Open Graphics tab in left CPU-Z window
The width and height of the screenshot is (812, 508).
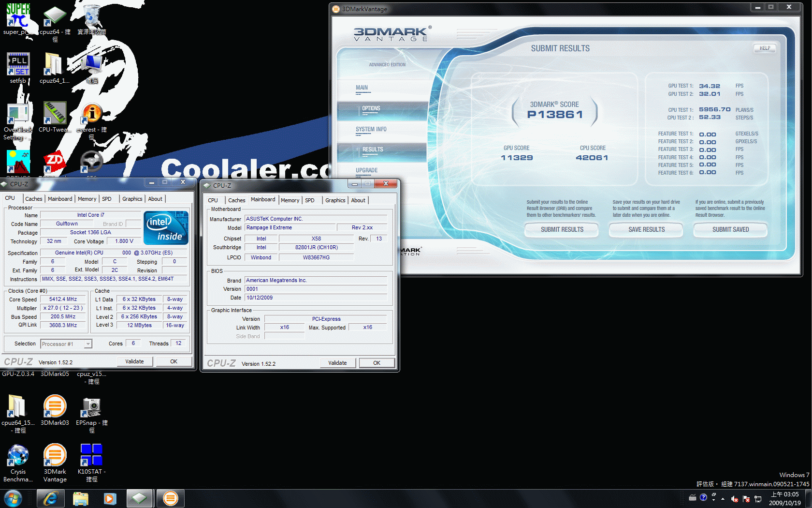pyautogui.click(x=132, y=199)
